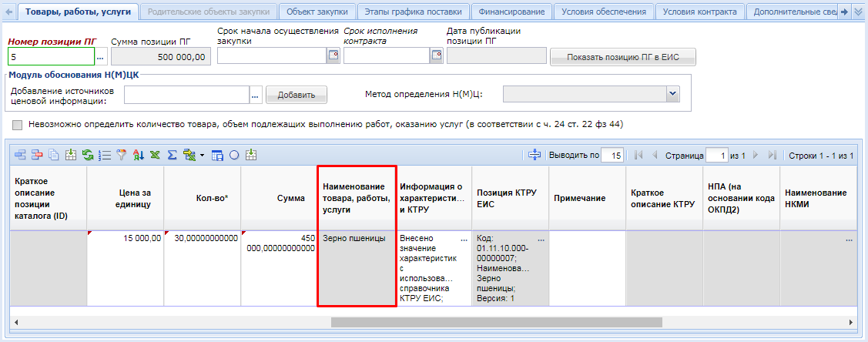868x342 pixels.
Task: Check 'Невозможно определить количество товара' checkbox
Action: 18,124
